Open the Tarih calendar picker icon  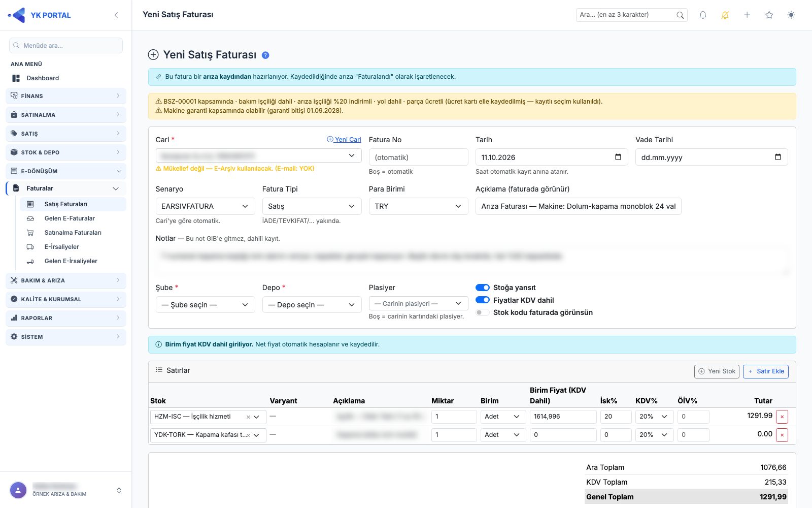(618, 157)
